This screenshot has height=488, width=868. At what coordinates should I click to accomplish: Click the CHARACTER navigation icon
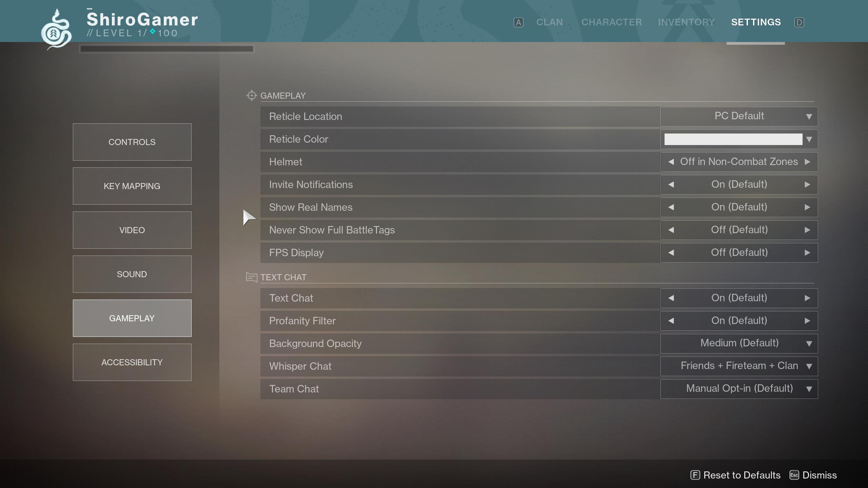click(x=611, y=22)
